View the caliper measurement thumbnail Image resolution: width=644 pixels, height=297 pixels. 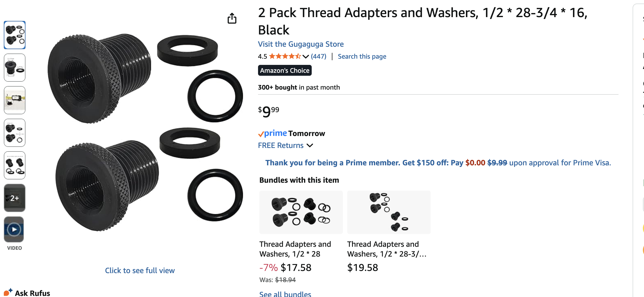15,100
